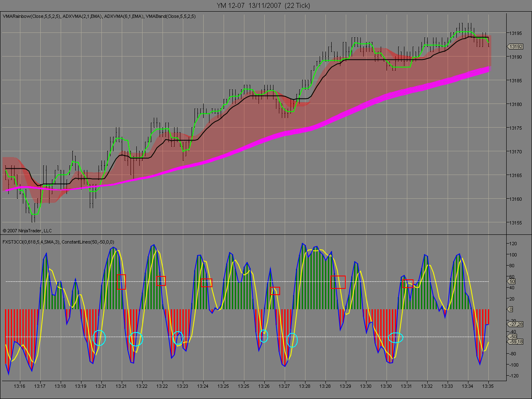532x399 pixels.
Task: Click the constant line marker labeled -50
Action: [512, 337]
